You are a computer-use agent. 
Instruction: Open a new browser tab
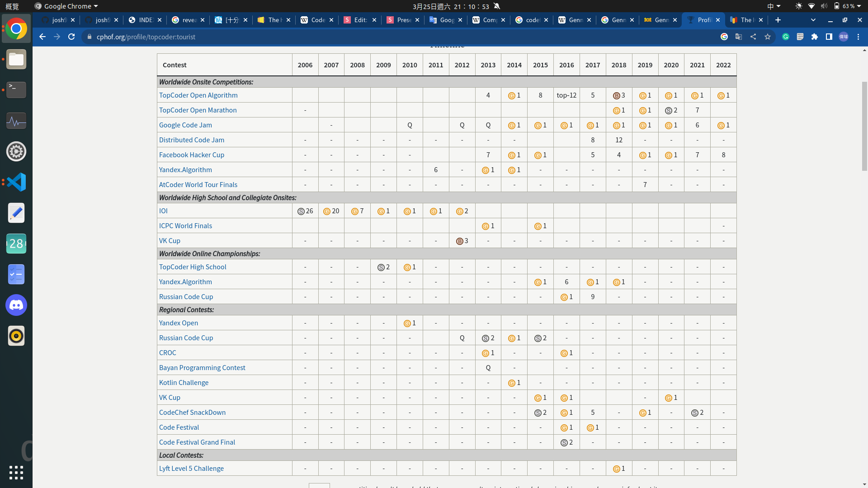[x=778, y=20]
